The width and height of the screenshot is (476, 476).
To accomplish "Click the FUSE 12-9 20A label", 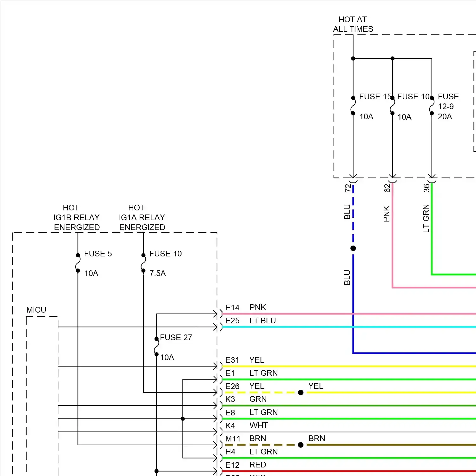I will [448, 107].
